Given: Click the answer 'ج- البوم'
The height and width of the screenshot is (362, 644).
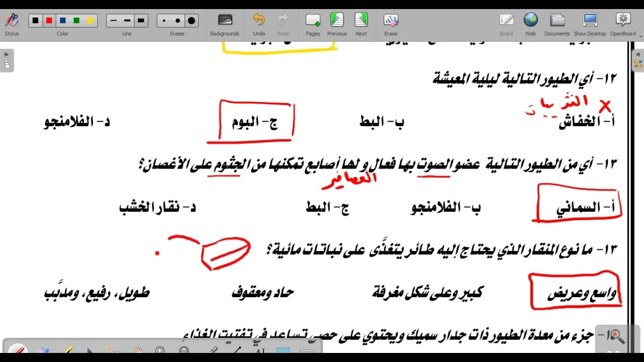Looking at the screenshot, I should (x=255, y=122).
